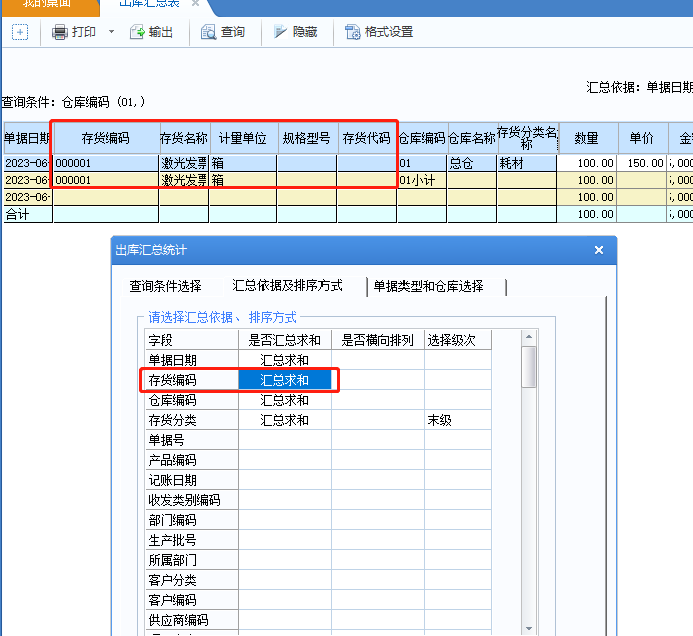The image size is (693, 636).
Task: Click the 激光发票 name in first data row
Action: 184,164
